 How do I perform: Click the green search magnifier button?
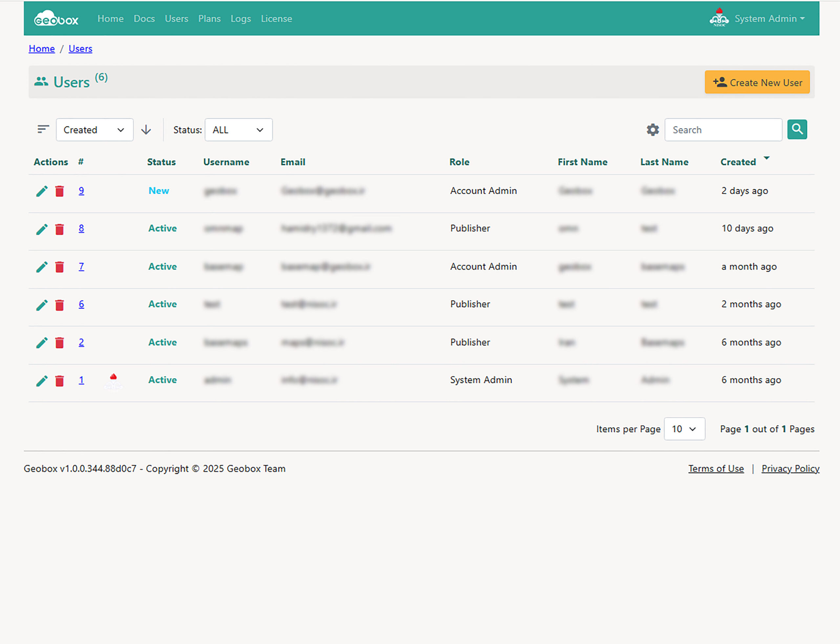click(797, 130)
